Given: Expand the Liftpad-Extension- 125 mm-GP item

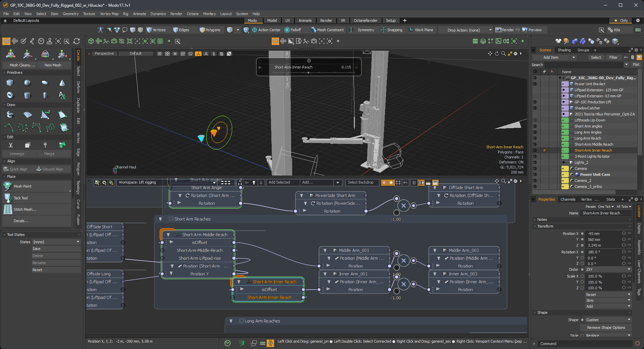Looking at the screenshot, I should (564, 90).
